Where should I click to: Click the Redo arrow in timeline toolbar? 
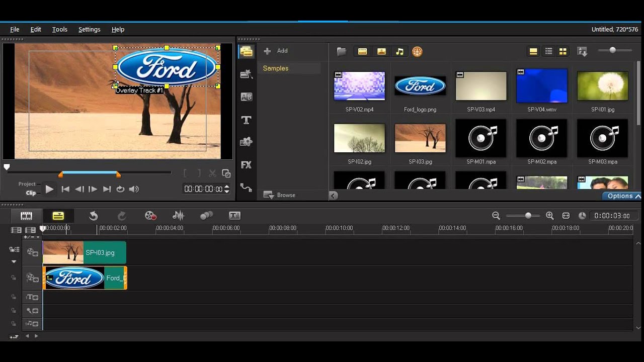[x=122, y=216]
